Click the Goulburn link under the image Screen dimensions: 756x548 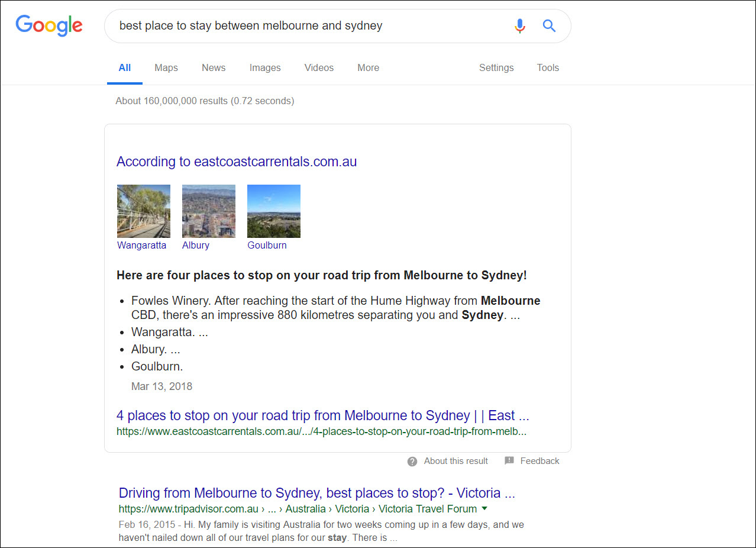coord(267,245)
